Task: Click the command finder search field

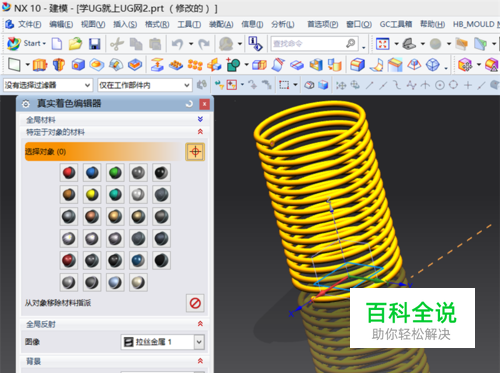Action: (x=309, y=44)
